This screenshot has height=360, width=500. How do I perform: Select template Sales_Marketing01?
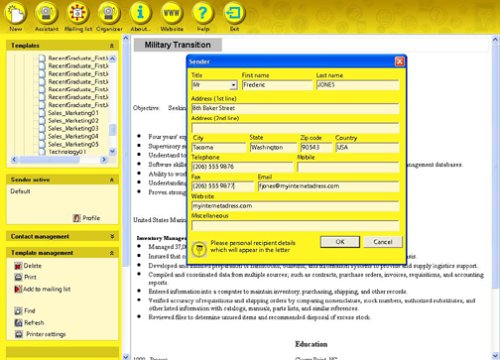pos(73,113)
